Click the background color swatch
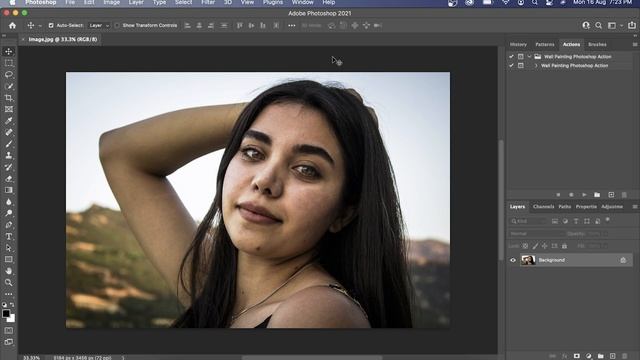 (12, 319)
